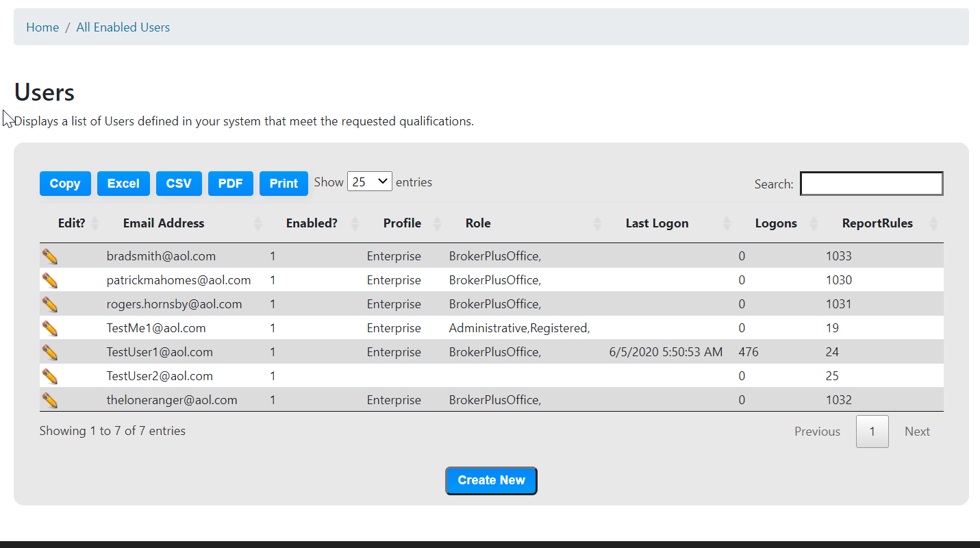Sort table by Email Address header
980x548 pixels.
164,223
